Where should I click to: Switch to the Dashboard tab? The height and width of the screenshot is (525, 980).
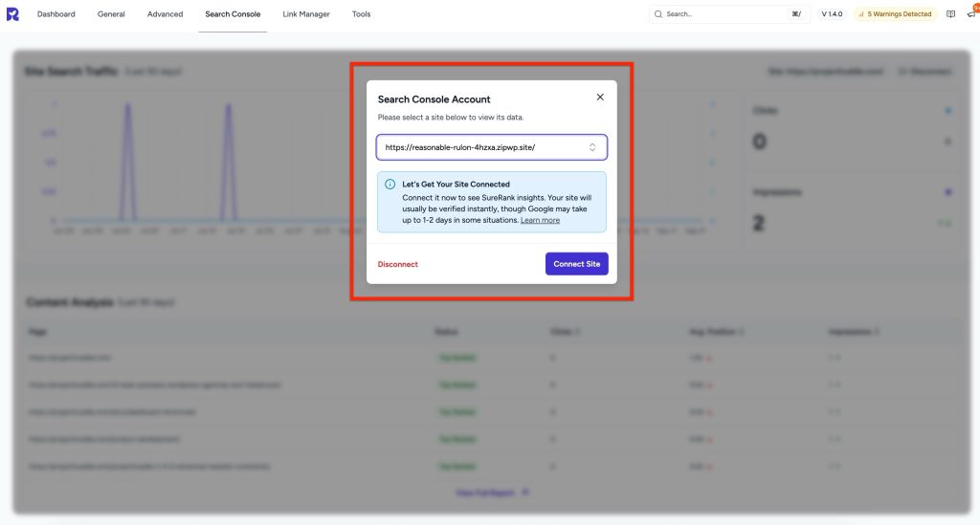tap(56, 14)
